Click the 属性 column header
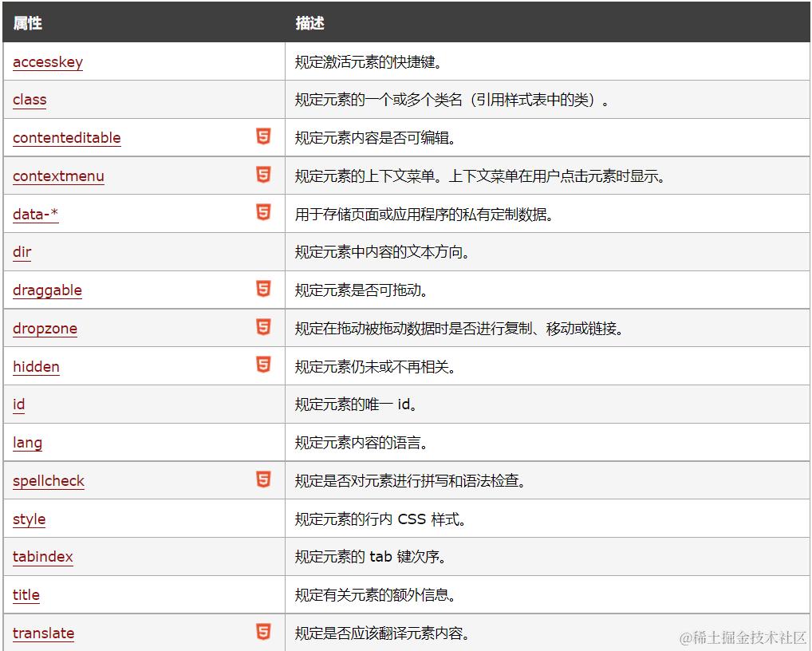812x651 pixels. coord(28,23)
